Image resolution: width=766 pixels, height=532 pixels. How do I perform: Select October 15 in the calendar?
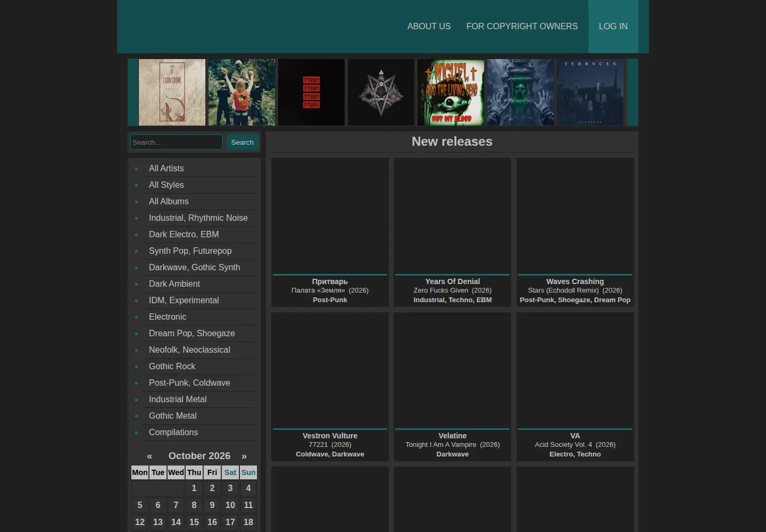(194, 522)
